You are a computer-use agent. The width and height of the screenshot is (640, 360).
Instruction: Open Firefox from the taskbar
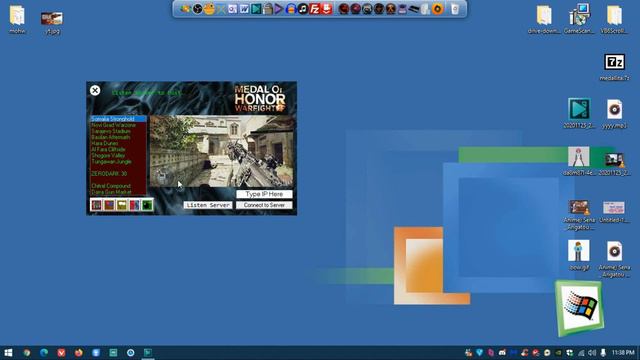pos(78,352)
